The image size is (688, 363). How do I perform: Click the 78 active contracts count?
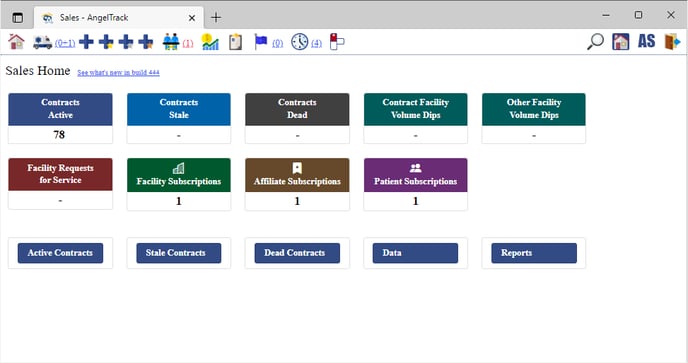pyautogui.click(x=59, y=134)
